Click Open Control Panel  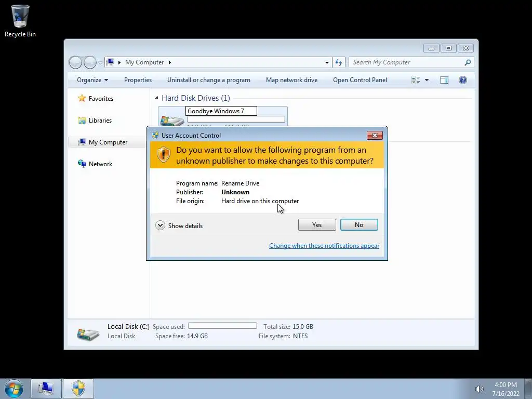click(x=360, y=80)
